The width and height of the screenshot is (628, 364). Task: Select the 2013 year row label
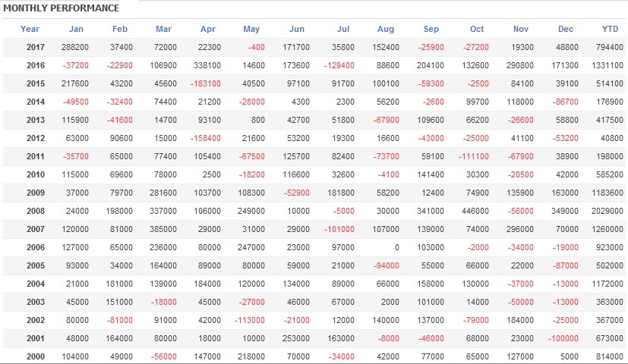pos(35,120)
